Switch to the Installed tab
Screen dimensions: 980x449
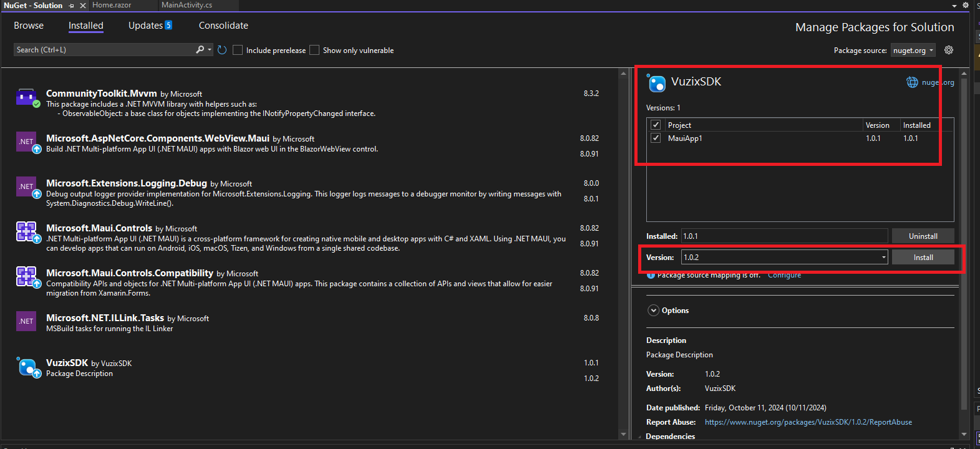(86, 26)
